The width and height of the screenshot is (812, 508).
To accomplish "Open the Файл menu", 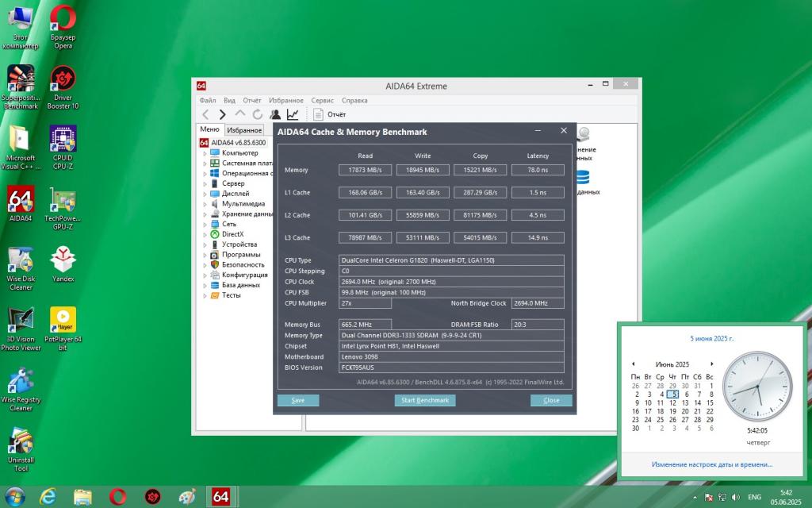I will click(x=208, y=100).
